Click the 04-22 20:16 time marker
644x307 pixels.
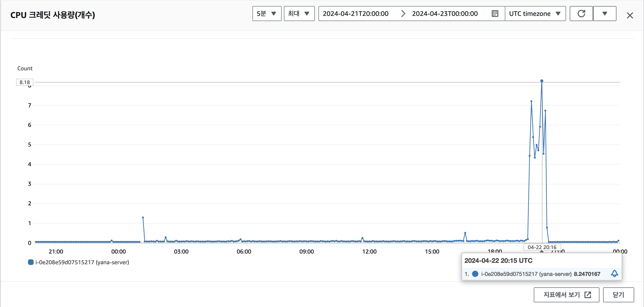(542, 247)
